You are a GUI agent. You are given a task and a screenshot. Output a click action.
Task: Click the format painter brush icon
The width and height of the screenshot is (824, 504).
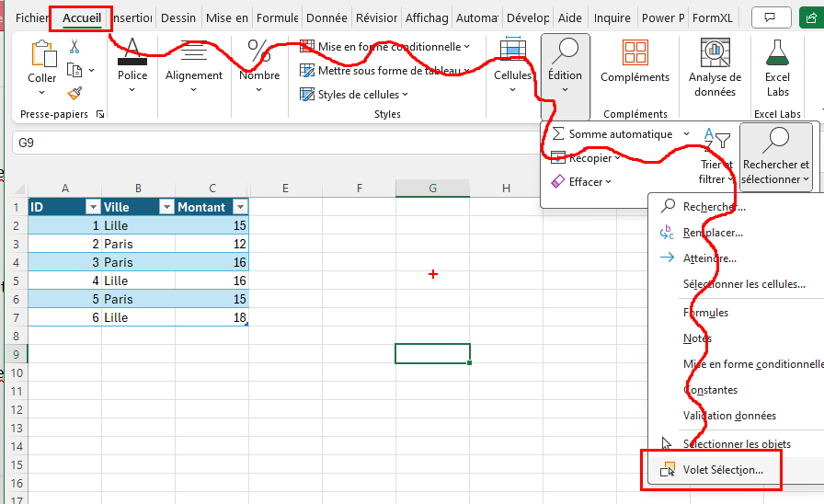pos(74,93)
